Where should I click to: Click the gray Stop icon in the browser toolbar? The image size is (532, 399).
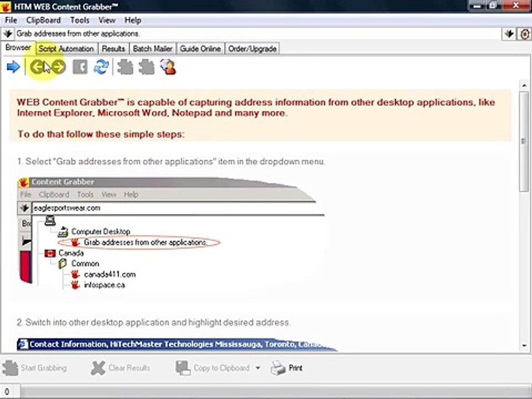[x=80, y=67]
